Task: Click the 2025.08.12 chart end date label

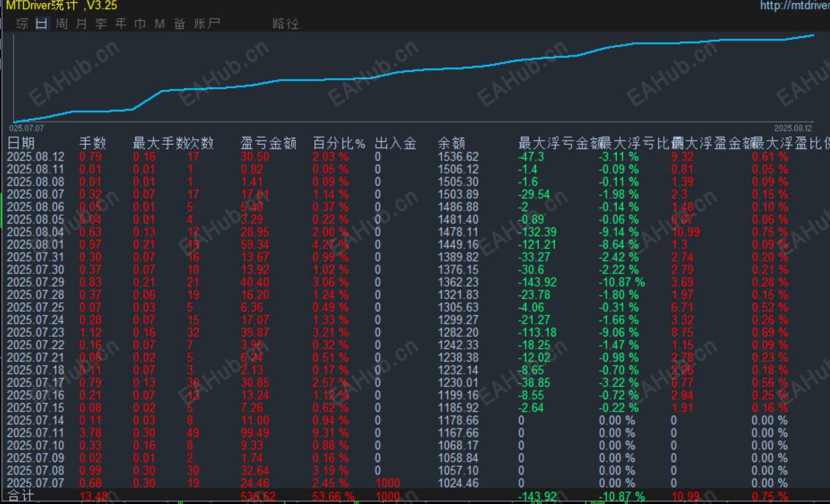Action: 793,128
